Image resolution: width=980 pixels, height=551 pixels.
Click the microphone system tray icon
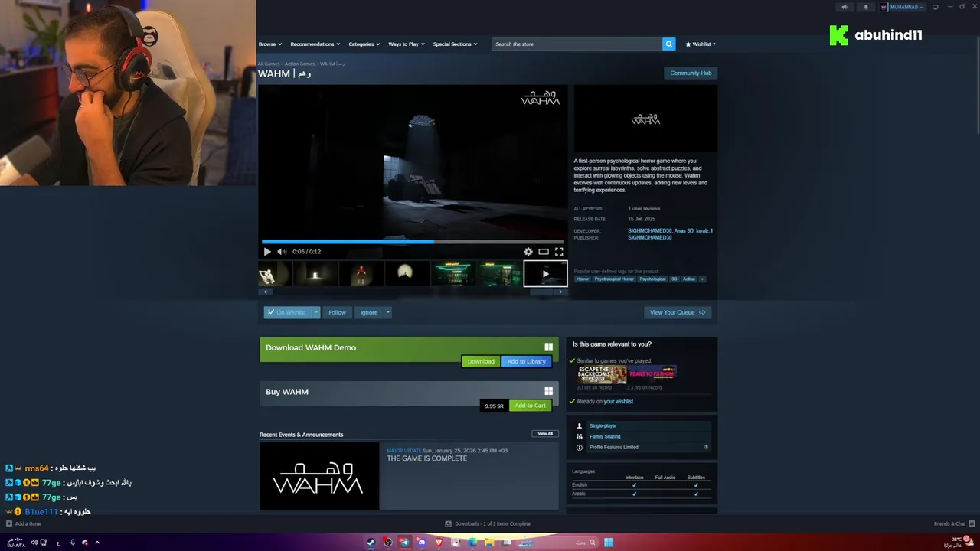73,543
